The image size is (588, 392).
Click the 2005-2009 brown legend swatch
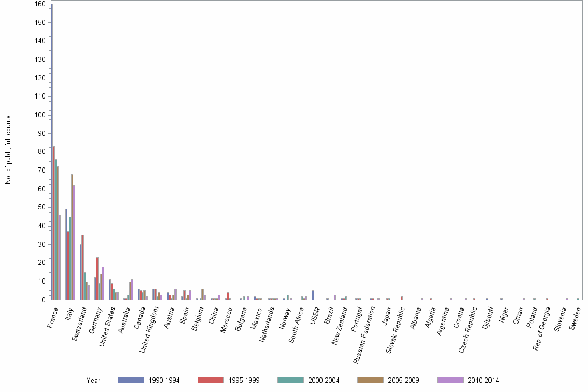point(370,380)
